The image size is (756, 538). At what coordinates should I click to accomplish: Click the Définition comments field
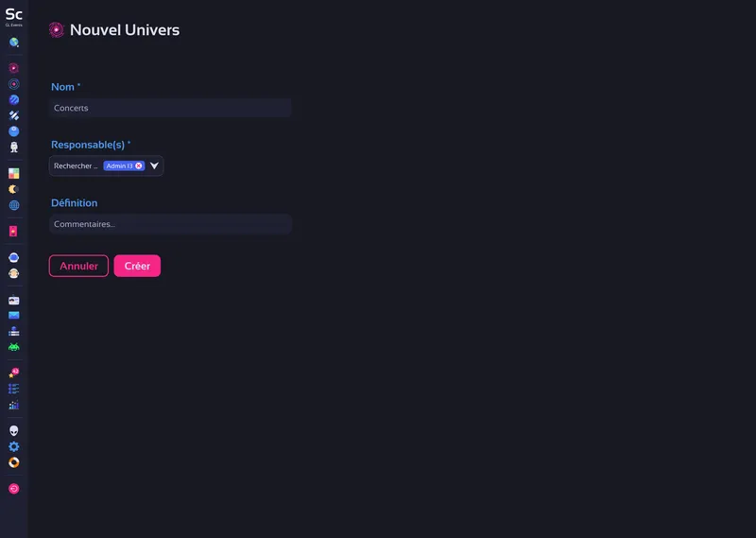(170, 224)
